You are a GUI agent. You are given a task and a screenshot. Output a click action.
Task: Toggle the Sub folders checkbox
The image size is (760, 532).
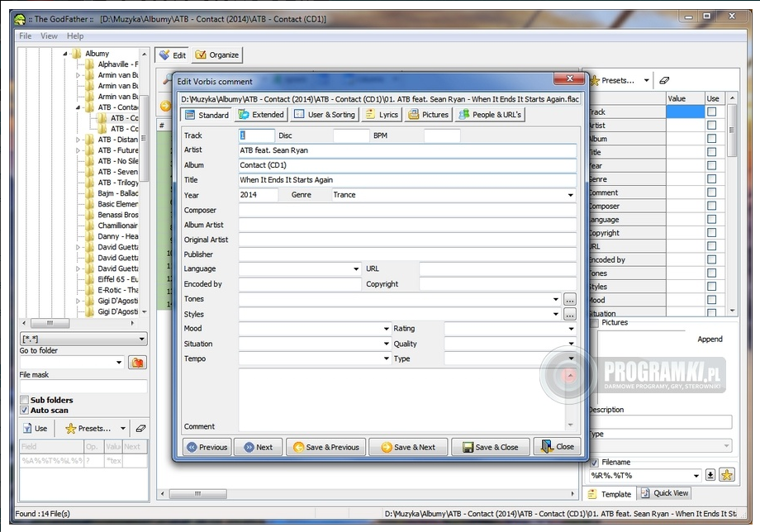24,400
